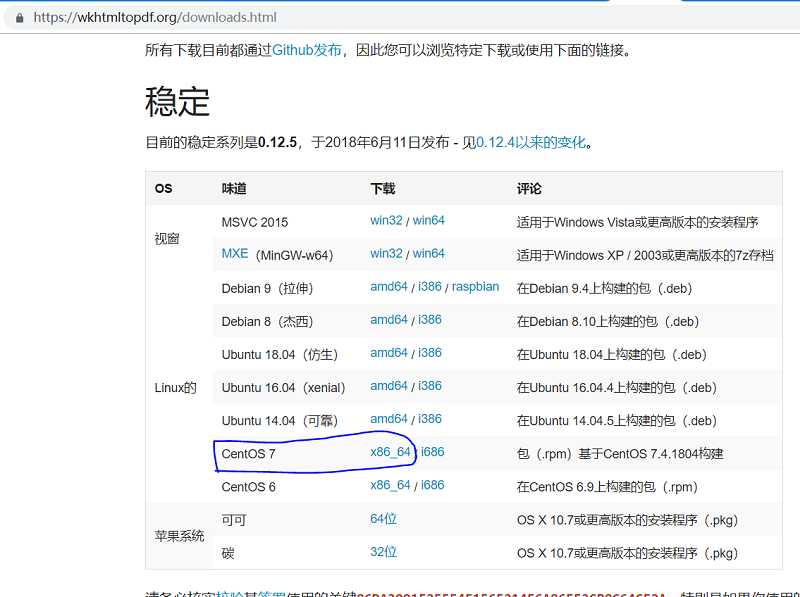Download win64 for MSVC 2015
Screen dimensions: 800x597
(429, 220)
